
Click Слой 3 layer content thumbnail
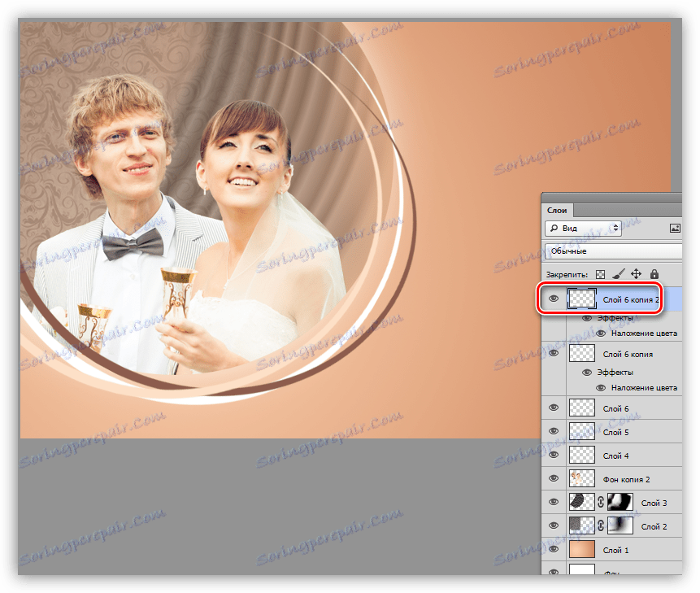(x=582, y=502)
